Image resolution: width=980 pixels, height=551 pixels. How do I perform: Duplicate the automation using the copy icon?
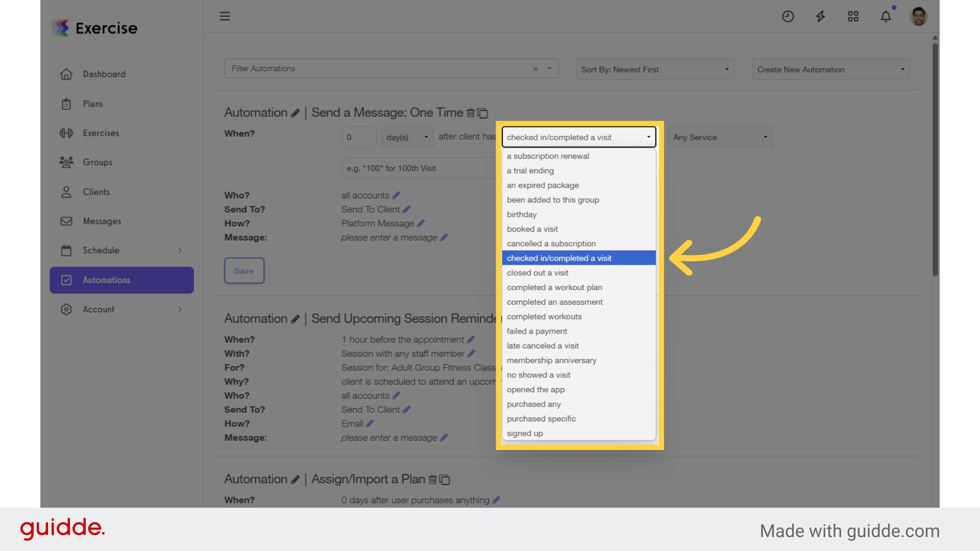tap(482, 113)
